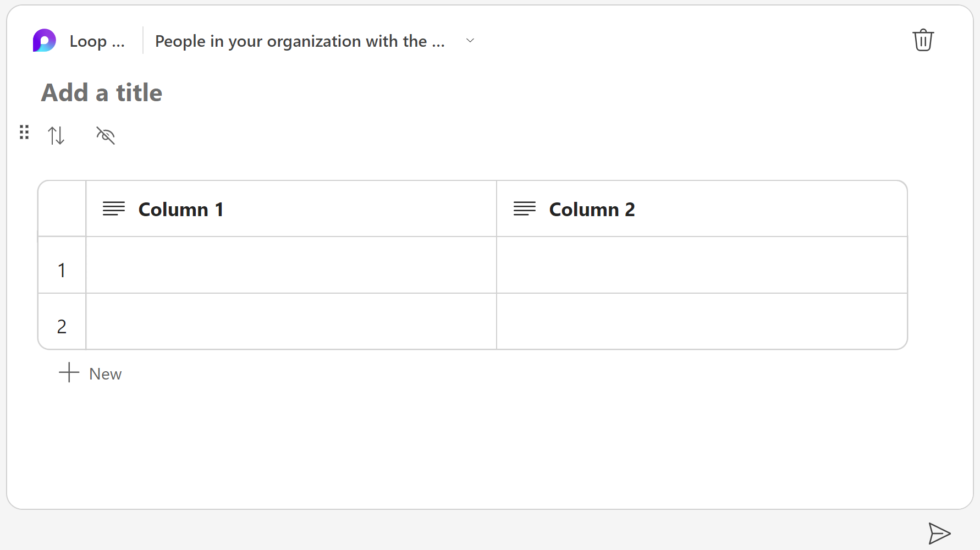Select row 2 by its number
Screen dimensions: 980x550
pyautogui.click(x=62, y=327)
